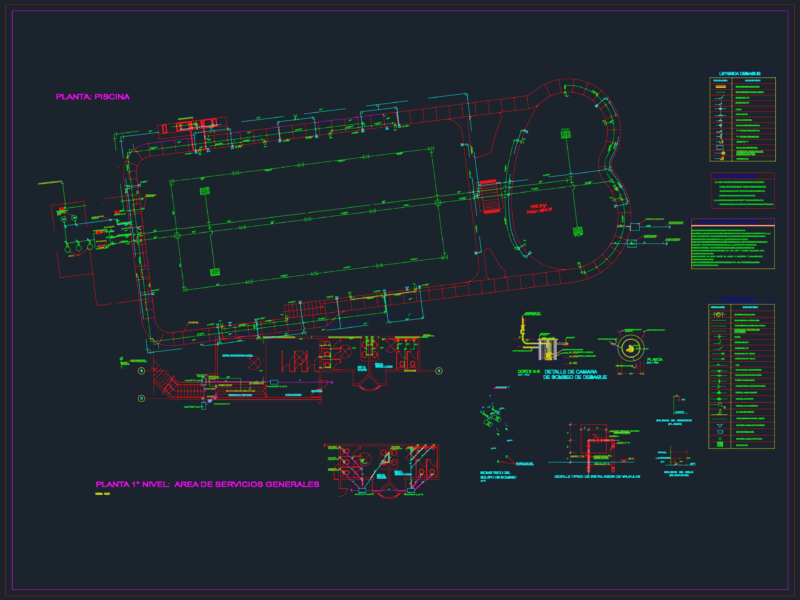Select the red stairs between the two pools
Image resolution: width=800 pixels, height=600 pixels.
click(x=489, y=196)
